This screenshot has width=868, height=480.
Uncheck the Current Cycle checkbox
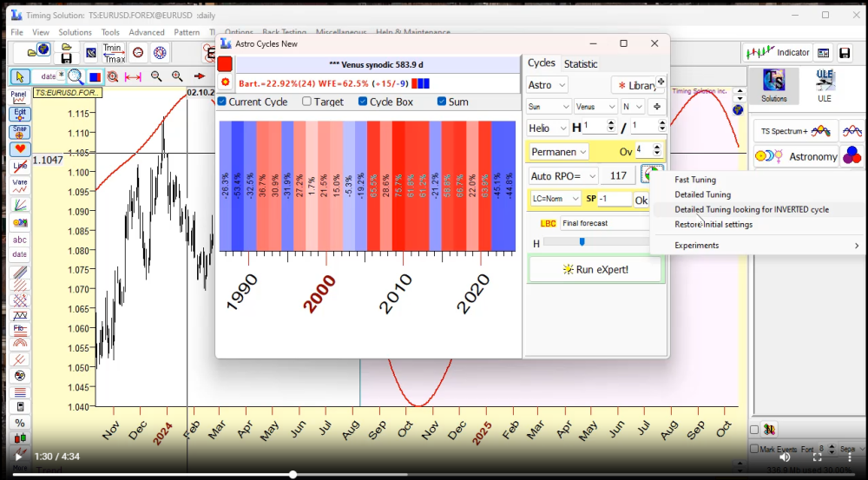tap(222, 102)
